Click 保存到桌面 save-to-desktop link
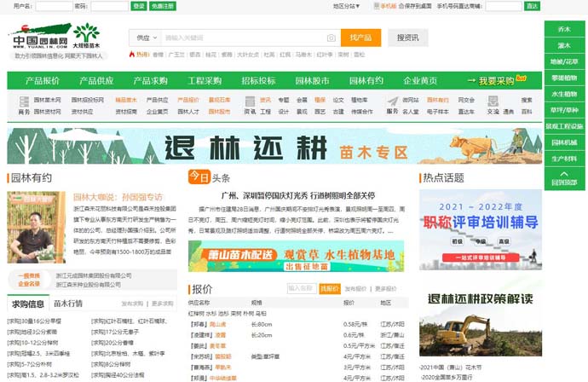 (415, 6)
